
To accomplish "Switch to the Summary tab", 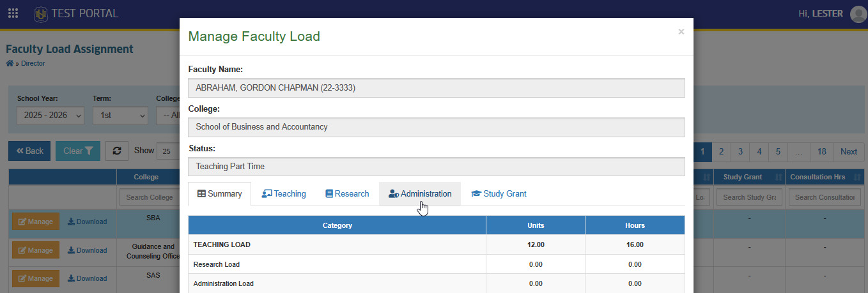I will tap(219, 194).
